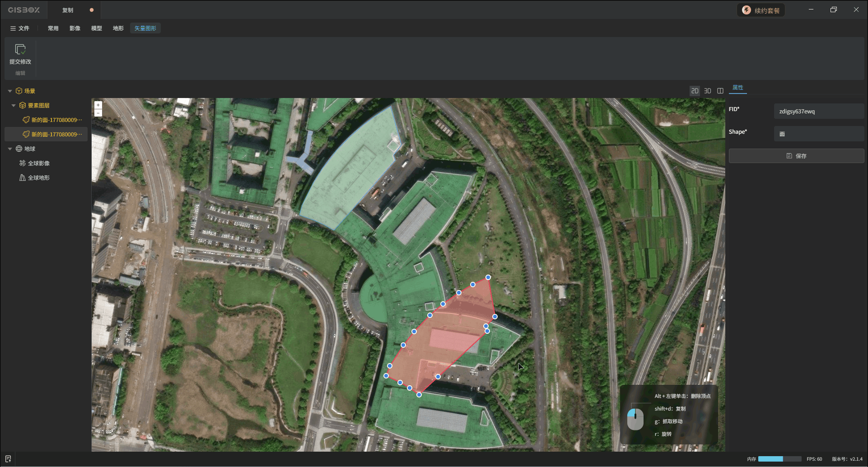Click the 全球影像 global imagery layer icon
Image resolution: width=868 pixels, height=467 pixels.
click(x=23, y=163)
